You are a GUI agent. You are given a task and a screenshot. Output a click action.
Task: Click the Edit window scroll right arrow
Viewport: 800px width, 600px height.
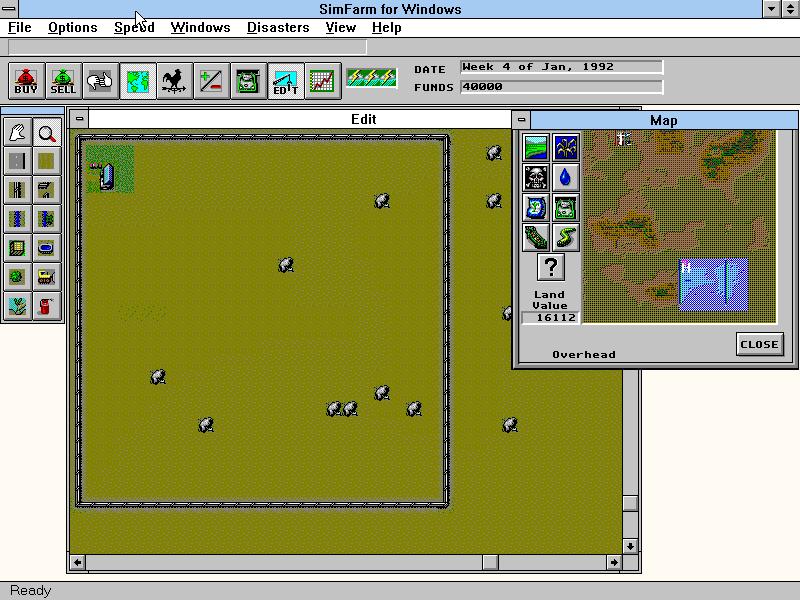(614, 562)
